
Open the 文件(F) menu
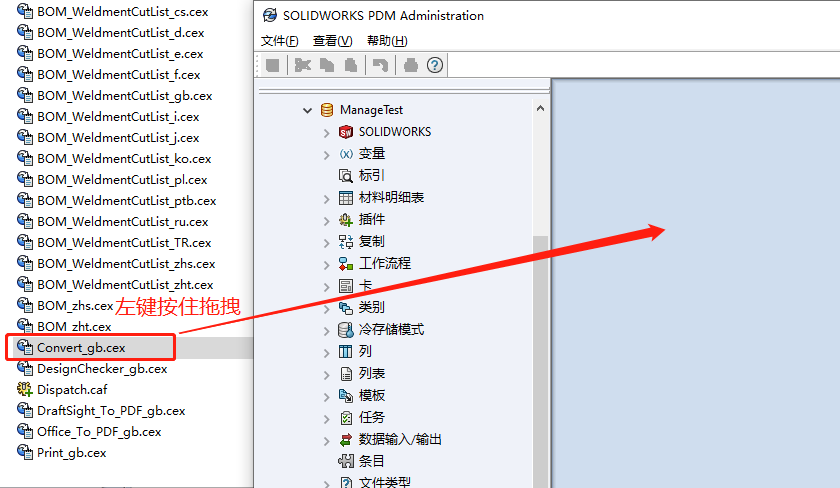click(279, 41)
